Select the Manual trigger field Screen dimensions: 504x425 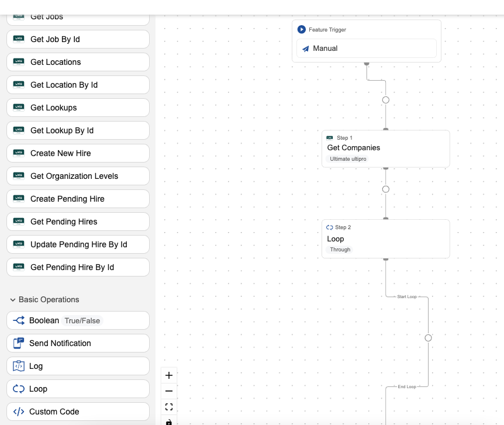(367, 49)
